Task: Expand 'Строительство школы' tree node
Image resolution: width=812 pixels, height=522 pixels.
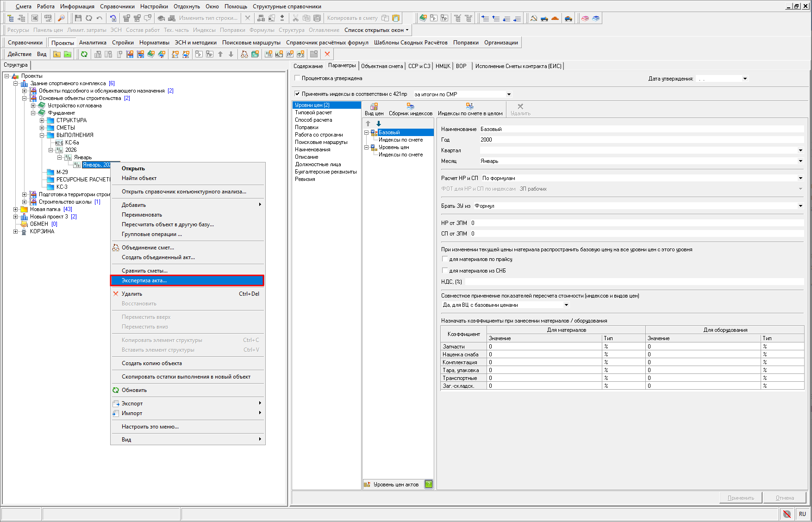Action: point(25,202)
